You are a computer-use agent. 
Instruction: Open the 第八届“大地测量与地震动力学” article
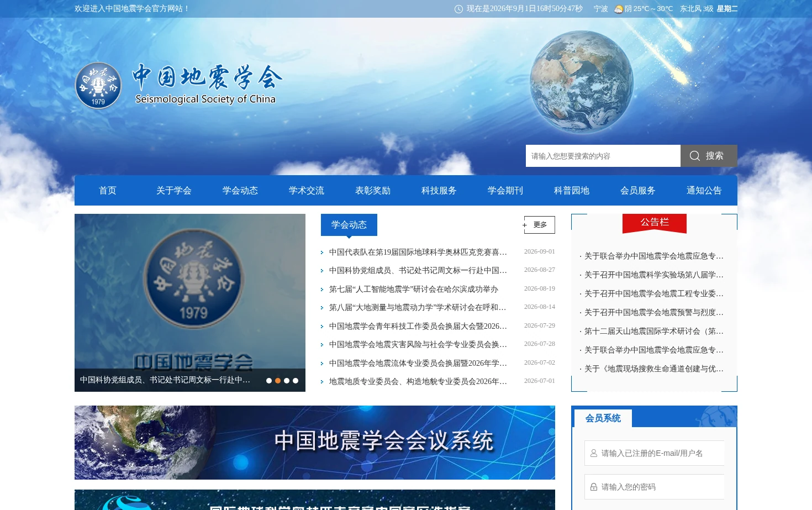click(x=418, y=307)
